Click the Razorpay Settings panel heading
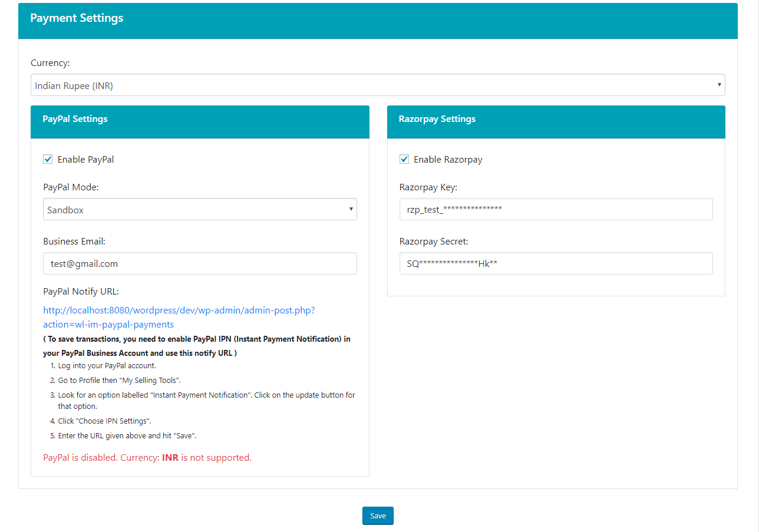The height and width of the screenshot is (532, 759). coord(437,119)
